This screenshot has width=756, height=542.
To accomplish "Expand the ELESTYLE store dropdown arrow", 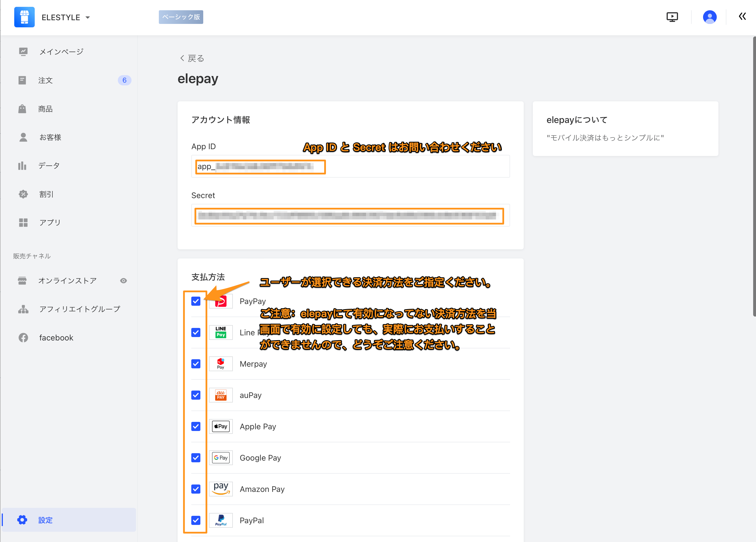I will click(x=88, y=17).
